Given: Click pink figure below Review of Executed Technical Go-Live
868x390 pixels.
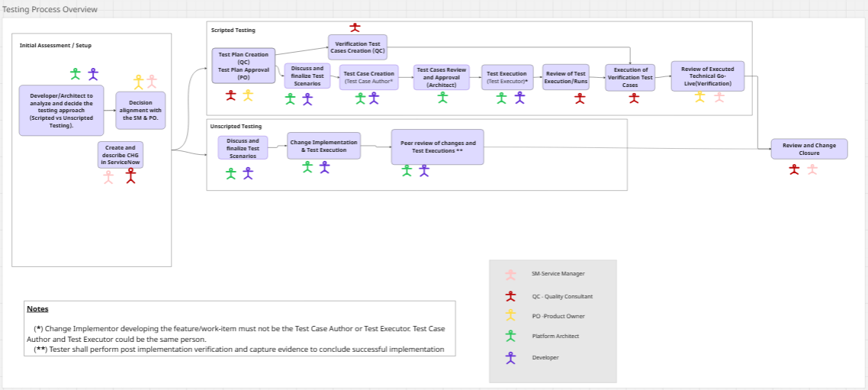Looking at the screenshot, I should pos(719,97).
